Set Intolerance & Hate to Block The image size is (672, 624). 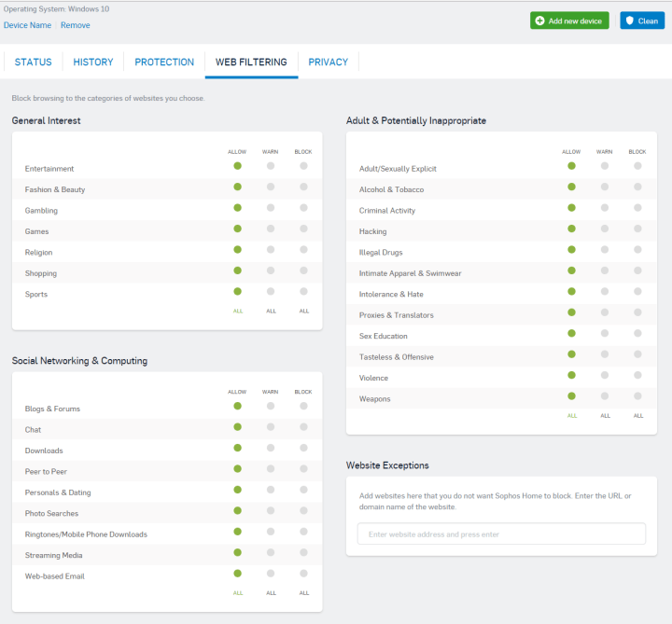(x=637, y=292)
